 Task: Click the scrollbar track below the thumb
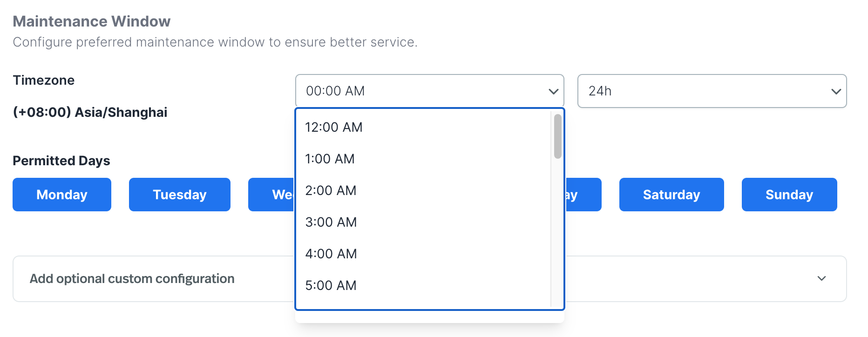coord(557,233)
